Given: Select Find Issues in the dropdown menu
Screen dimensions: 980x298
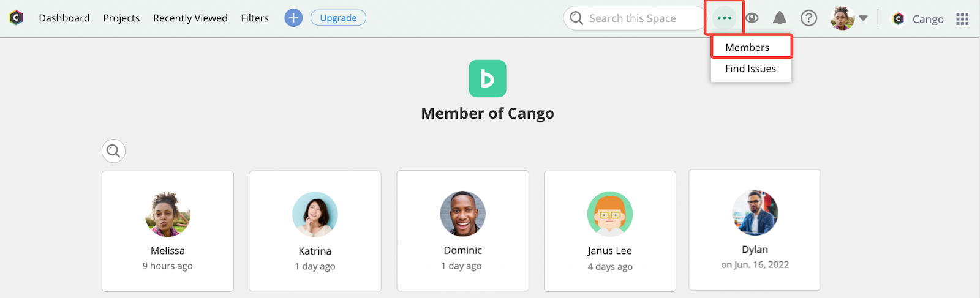Looking at the screenshot, I should pyautogui.click(x=751, y=69).
